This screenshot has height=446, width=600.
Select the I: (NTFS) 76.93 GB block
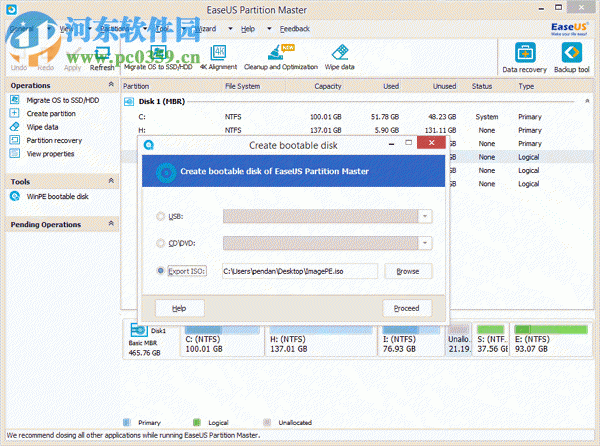tap(411, 340)
